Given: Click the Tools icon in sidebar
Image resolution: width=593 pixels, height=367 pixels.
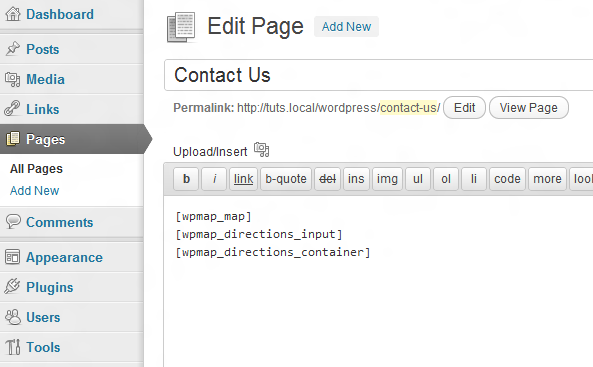Looking at the screenshot, I should [13, 347].
